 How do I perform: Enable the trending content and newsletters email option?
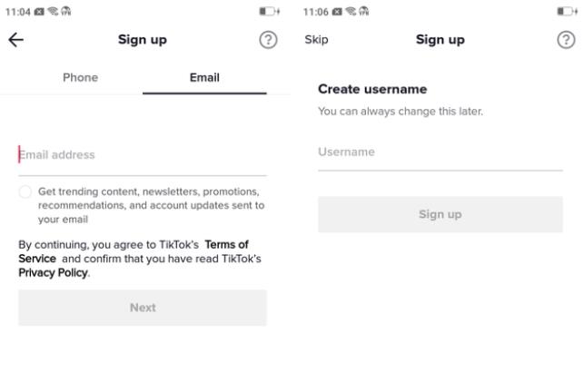(25, 192)
